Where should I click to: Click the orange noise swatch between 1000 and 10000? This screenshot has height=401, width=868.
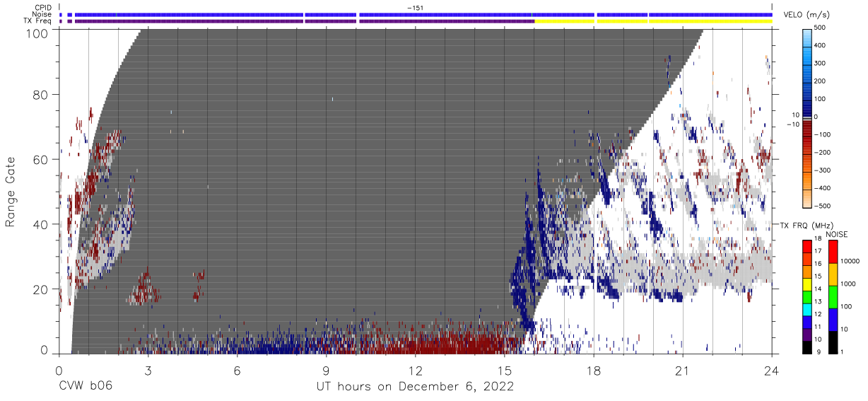833,274
